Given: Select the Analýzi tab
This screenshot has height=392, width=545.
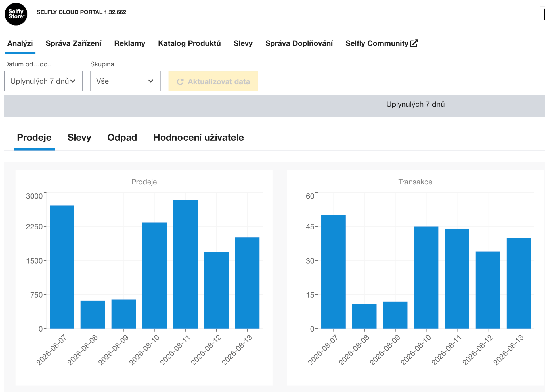Looking at the screenshot, I should 20,43.
